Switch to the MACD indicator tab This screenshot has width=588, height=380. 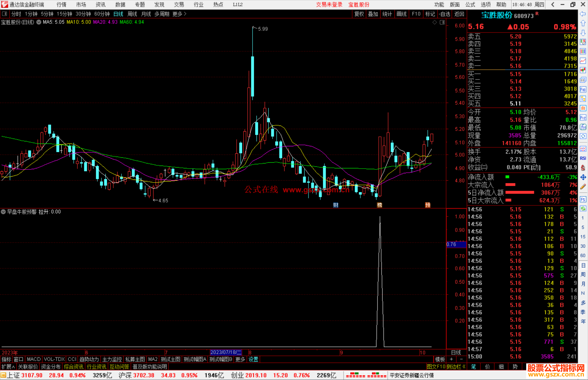pos(33,359)
